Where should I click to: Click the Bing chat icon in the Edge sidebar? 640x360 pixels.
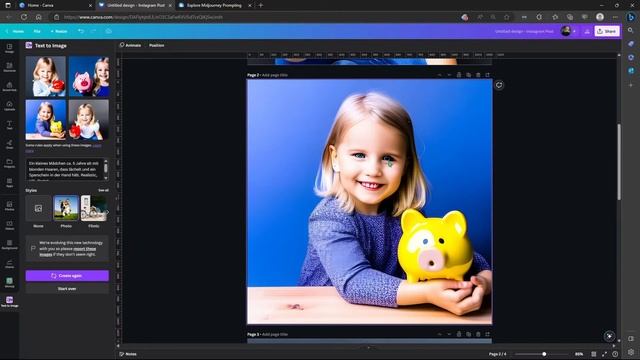click(x=631, y=17)
